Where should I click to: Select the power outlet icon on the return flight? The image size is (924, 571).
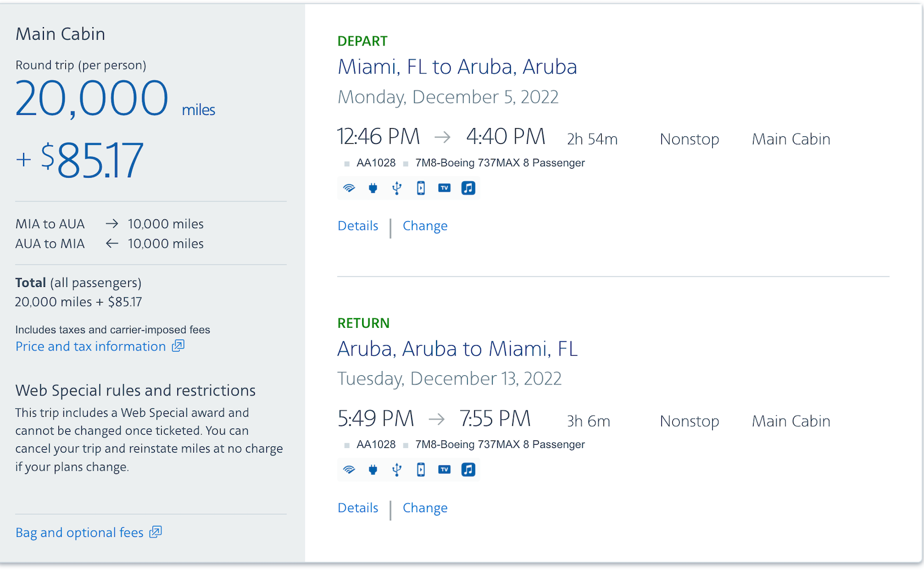click(373, 469)
